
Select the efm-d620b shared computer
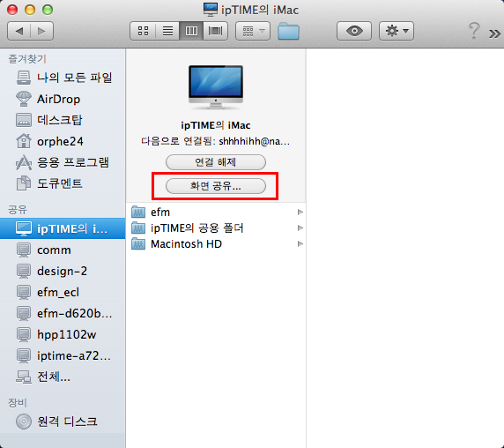[63, 313]
